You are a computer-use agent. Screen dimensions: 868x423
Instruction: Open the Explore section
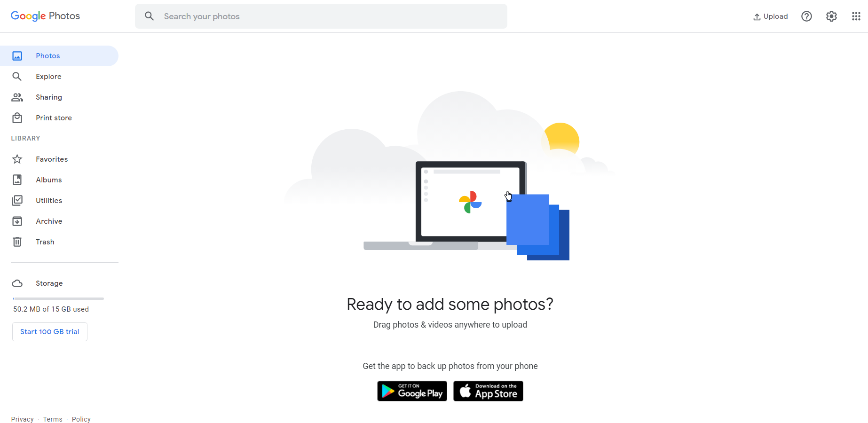pos(59,77)
